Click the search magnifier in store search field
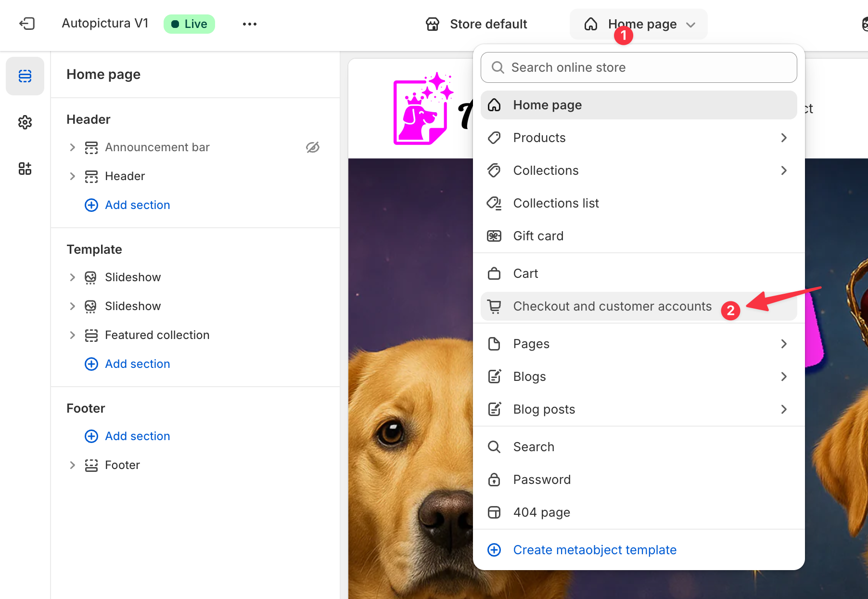 pos(498,67)
